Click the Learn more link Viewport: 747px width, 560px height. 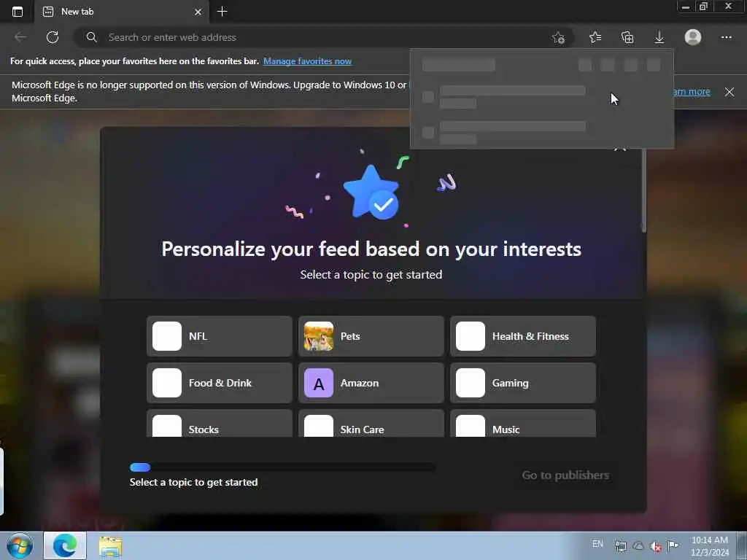click(x=692, y=91)
